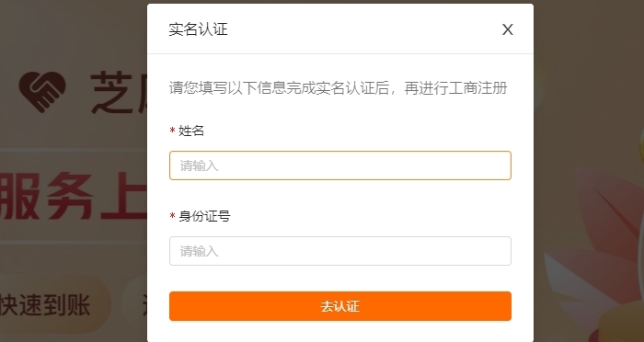The width and height of the screenshot is (644, 342).
Task: Click the red asterisk beside 姓名
Action: click(173, 131)
